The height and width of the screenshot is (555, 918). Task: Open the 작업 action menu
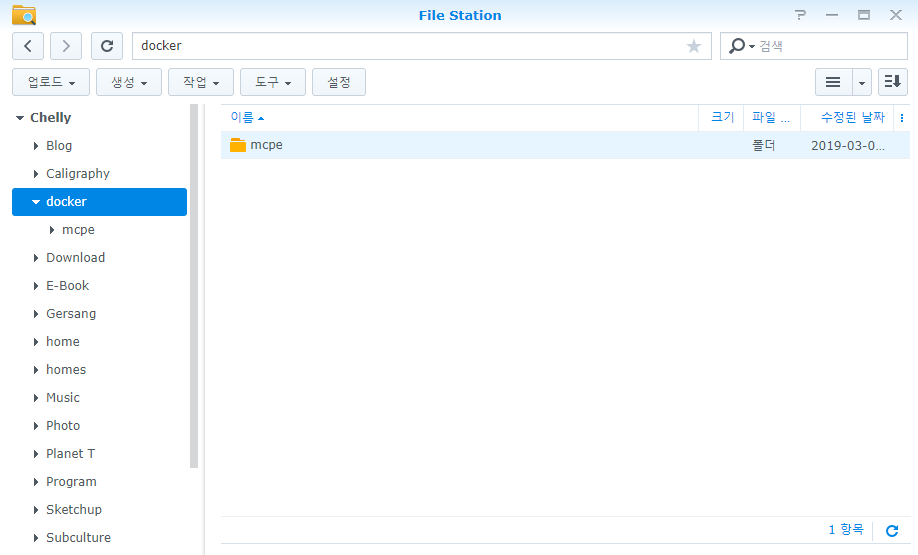[201, 82]
